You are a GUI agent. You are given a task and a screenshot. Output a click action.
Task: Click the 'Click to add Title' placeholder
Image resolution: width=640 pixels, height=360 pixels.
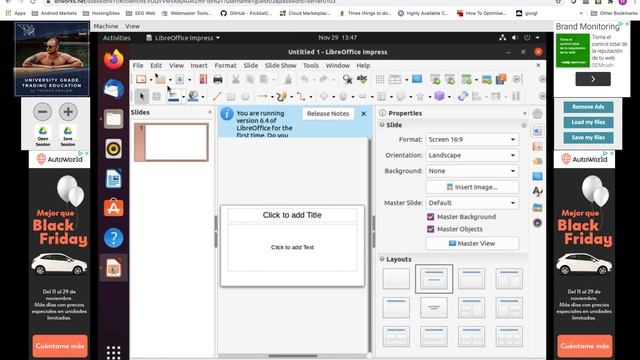click(292, 215)
